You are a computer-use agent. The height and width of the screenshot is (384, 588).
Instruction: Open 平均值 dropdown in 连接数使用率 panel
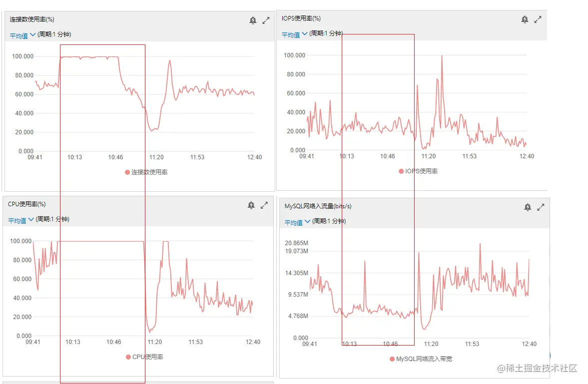pos(22,35)
